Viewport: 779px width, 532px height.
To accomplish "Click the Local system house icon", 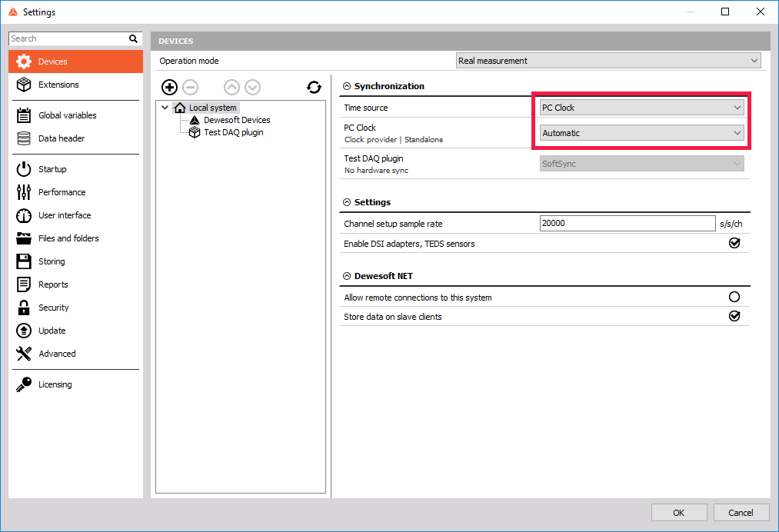I will coord(180,108).
